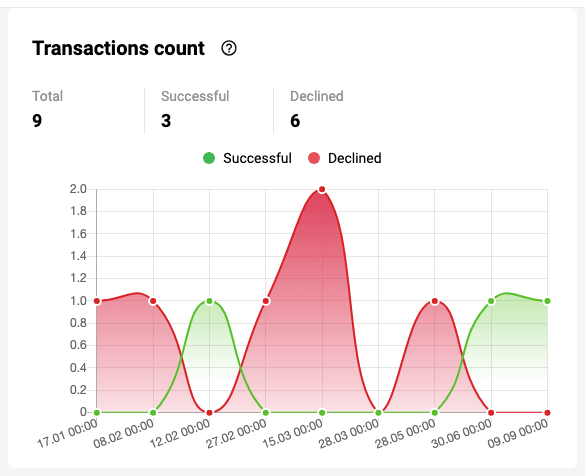The width and height of the screenshot is (585, 476).
Task: Select the Successful point on 12.02
Action: pyautogui.click(x=209, y=301)
